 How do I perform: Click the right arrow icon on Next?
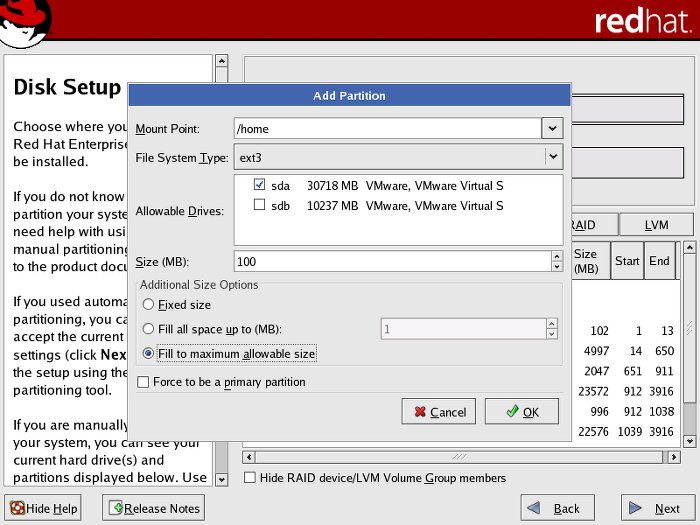pyautogui.click(x=635, y=508)
